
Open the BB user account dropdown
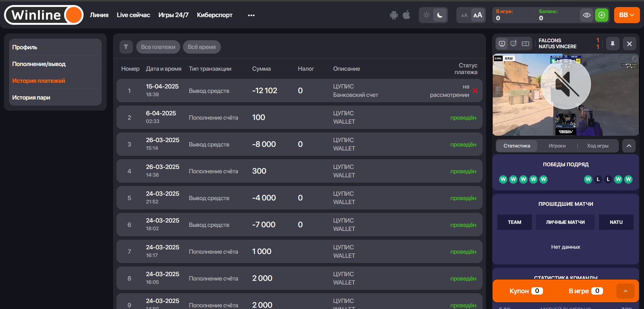(627, 15)
